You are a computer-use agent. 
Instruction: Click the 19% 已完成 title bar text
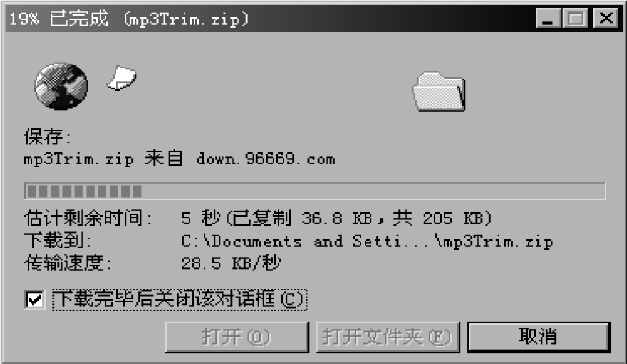coord(58,18)
